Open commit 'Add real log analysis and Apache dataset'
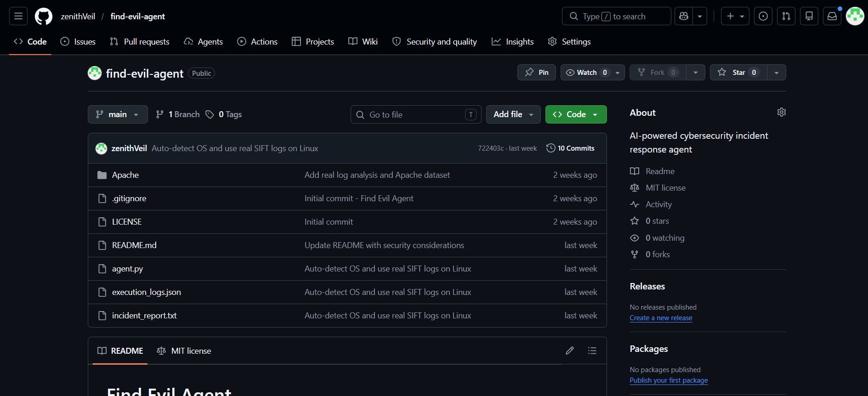Image resolution: width=868 pixels, height=396 pixels. [377, 175]
